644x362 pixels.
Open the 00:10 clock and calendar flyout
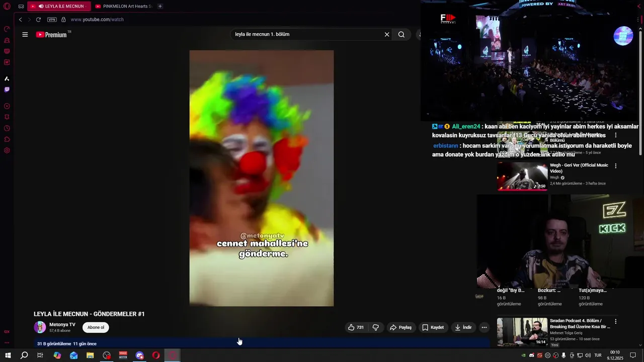615,355
